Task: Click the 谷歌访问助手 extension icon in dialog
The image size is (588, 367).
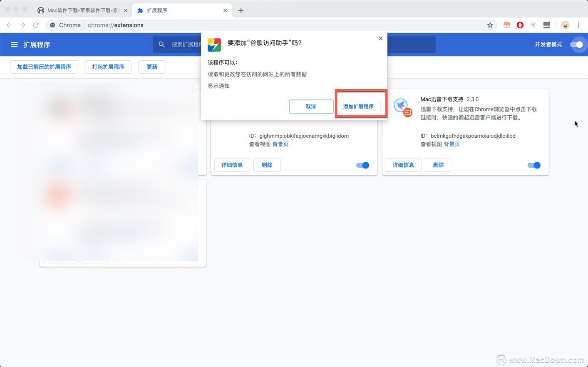Action: 214,45
